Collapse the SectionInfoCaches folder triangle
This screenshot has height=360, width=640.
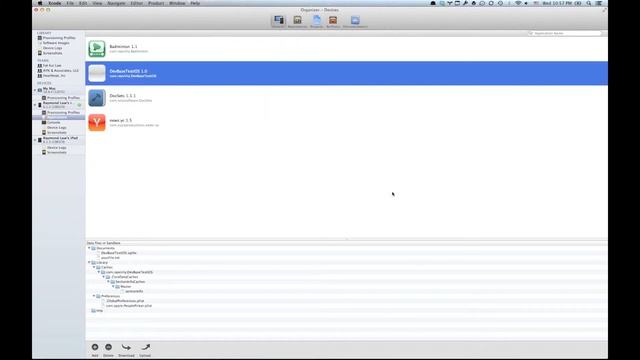tap(108, 282)
